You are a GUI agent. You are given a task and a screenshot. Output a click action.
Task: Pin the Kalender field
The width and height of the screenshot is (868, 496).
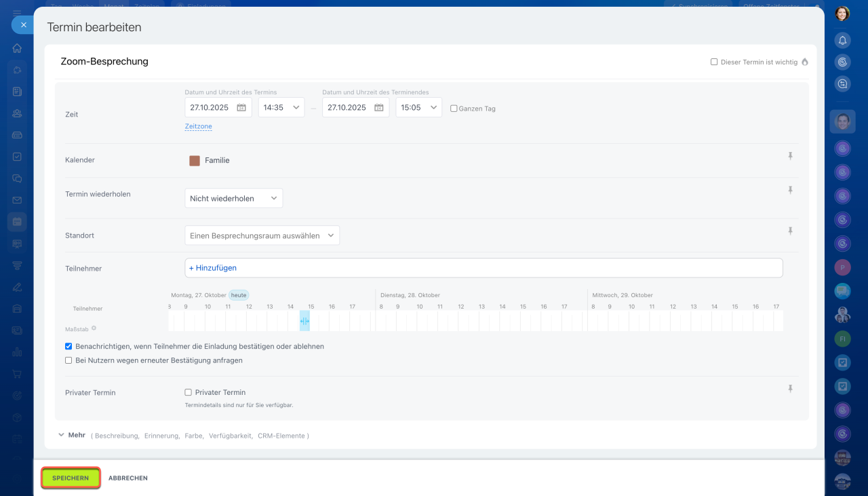coord(790,156)
